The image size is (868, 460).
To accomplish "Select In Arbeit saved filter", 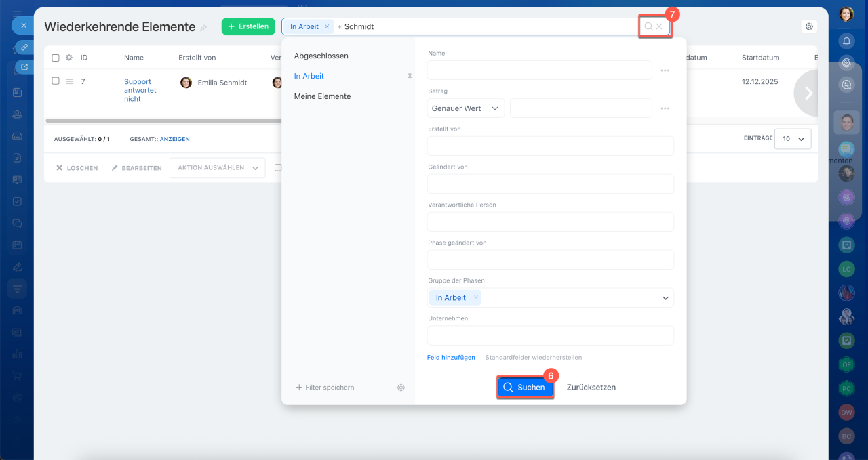I will [x=309, y=76].
